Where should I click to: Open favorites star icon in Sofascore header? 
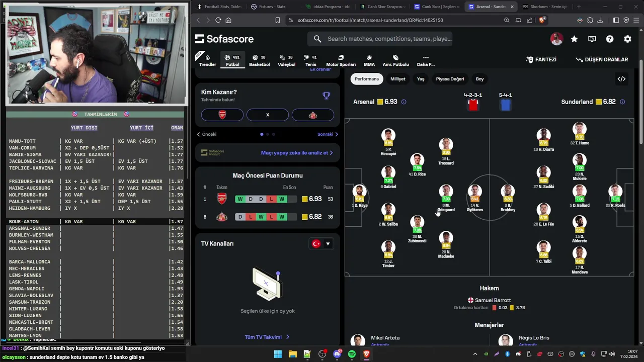click(574, 39)
